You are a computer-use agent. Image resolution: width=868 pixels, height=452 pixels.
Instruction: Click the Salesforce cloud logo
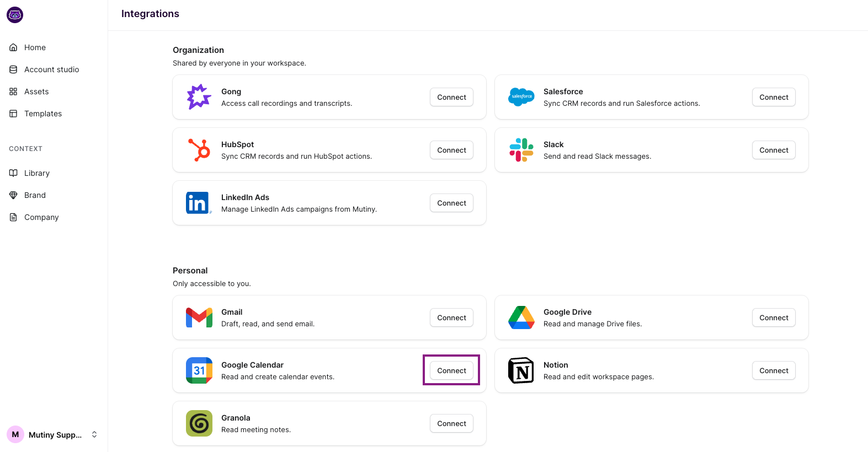(521, 97)
